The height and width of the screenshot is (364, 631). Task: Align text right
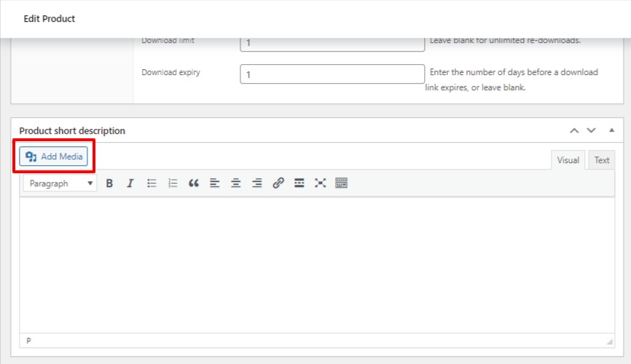point(256,183)
